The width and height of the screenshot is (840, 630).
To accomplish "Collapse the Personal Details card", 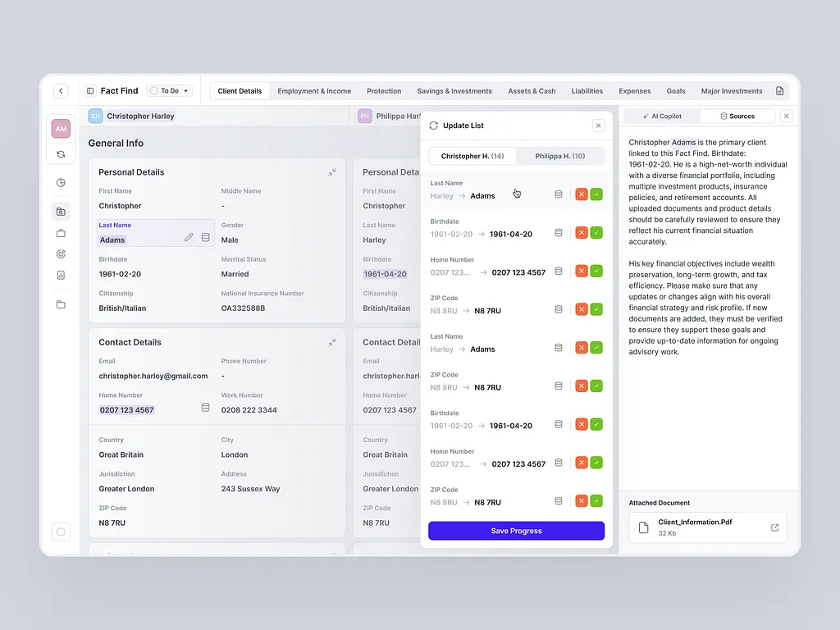I will pyautogui.click(x=332, y=172).
